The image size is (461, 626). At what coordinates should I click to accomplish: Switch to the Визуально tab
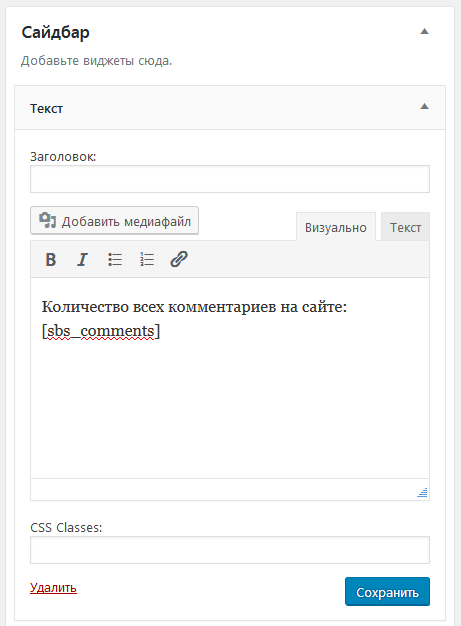click(x=336, y=227)
